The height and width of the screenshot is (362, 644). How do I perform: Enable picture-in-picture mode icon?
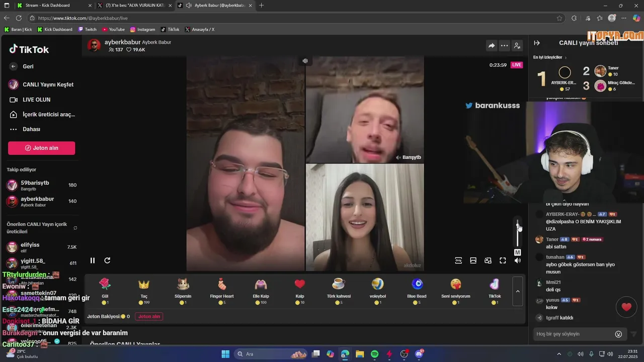click(x=488, y=260)
